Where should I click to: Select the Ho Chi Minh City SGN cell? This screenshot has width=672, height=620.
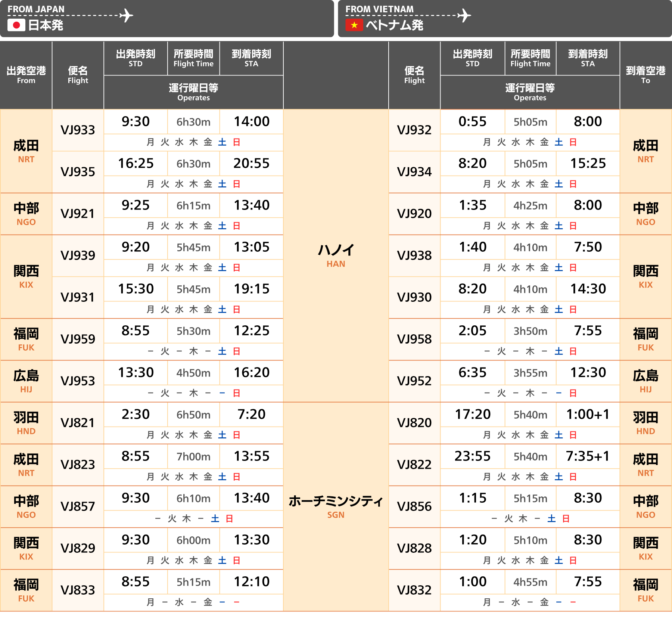coord(336,506)
